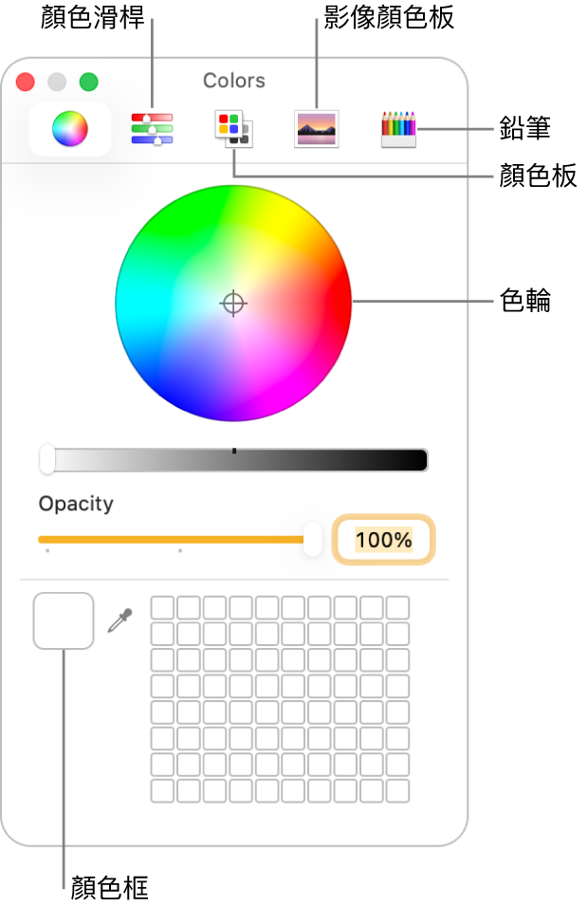Select the Pencils color picker
This screenshot has height=906, width=588.
pos(398,129)
